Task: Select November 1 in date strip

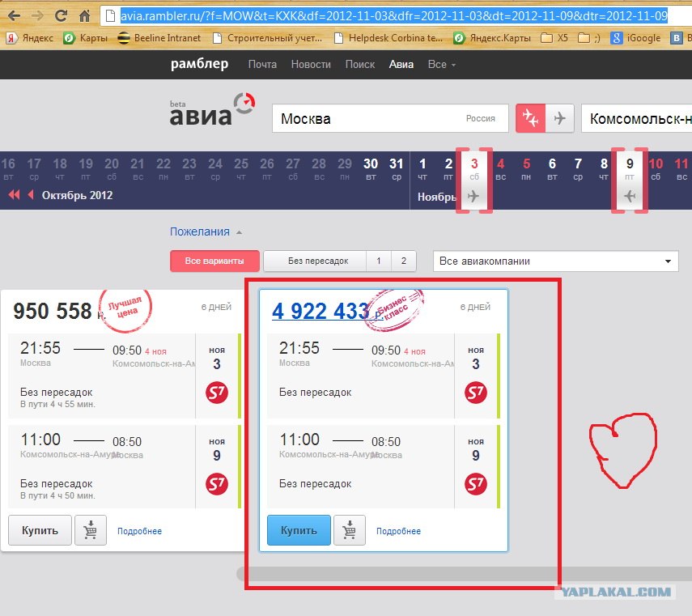Action: 422,169
